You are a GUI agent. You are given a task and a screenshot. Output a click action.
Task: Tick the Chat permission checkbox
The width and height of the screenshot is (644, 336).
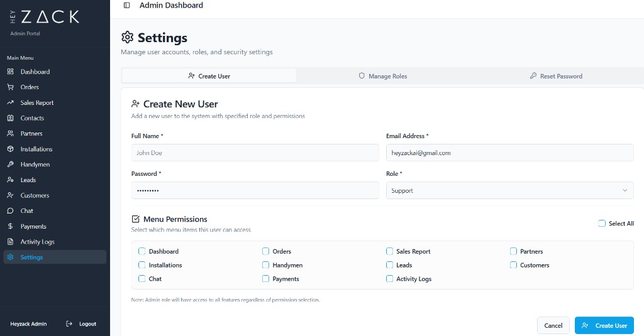coord(142,279)
